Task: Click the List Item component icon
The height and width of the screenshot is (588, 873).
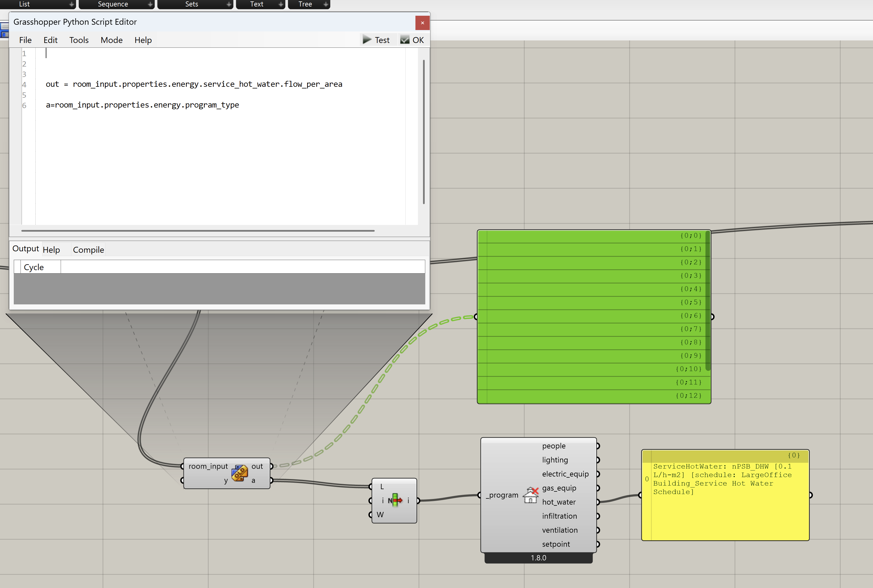Action: tap(395, 500)
